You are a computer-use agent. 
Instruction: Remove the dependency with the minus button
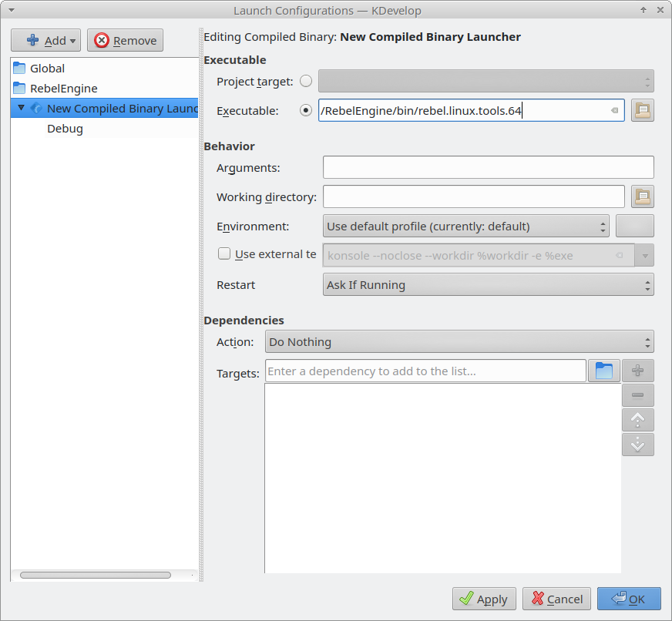pos(638,395)
